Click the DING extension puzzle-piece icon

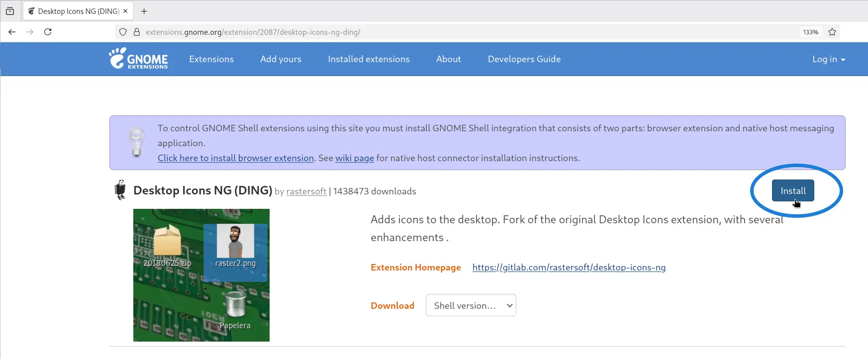pyautogui.click(x=120, y=190)
